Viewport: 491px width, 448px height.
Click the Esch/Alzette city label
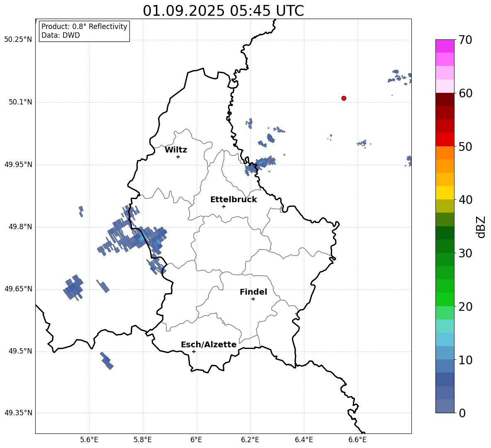pyautogui.click(x=209, y=344)
